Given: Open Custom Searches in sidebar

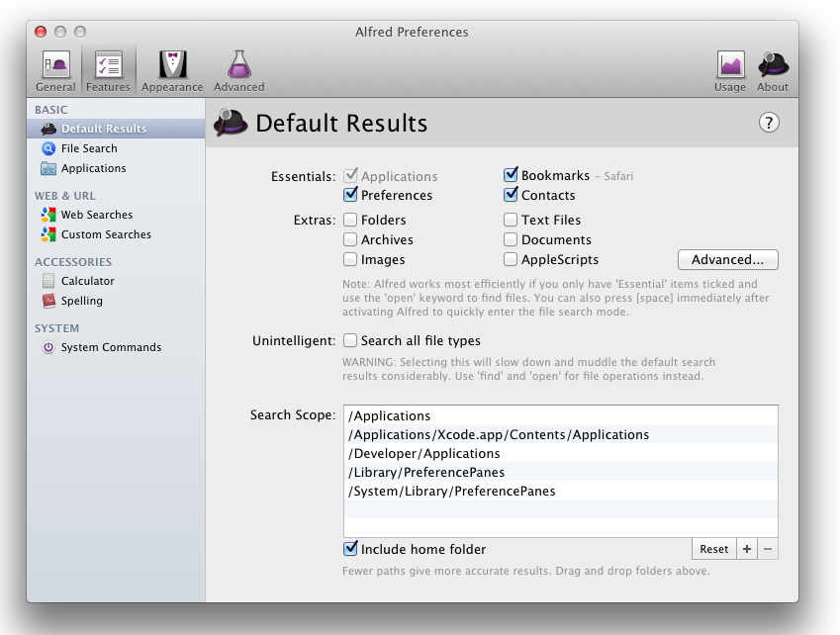Looking at the screenshot, I should pyautogui.click(x=116, y=234).
